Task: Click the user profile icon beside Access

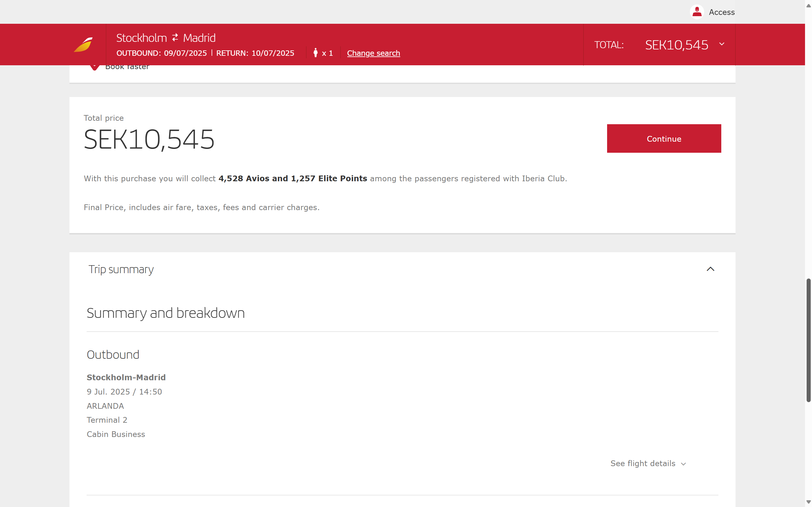Action: click(697, 12)
